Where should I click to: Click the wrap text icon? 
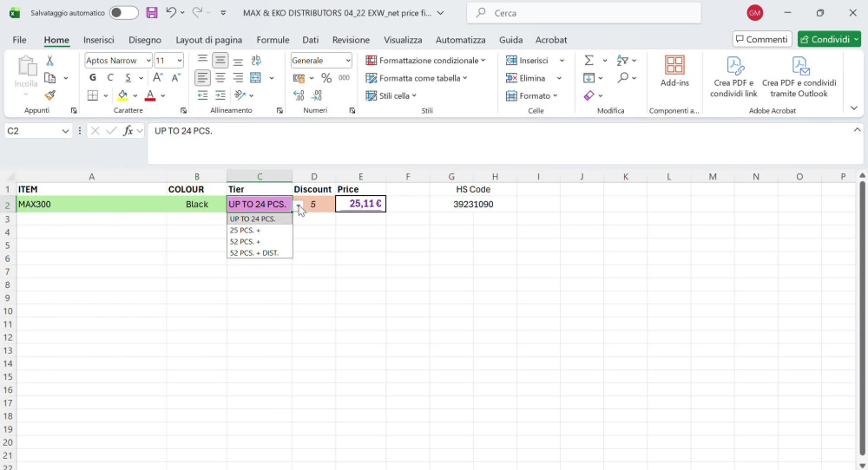256,61
